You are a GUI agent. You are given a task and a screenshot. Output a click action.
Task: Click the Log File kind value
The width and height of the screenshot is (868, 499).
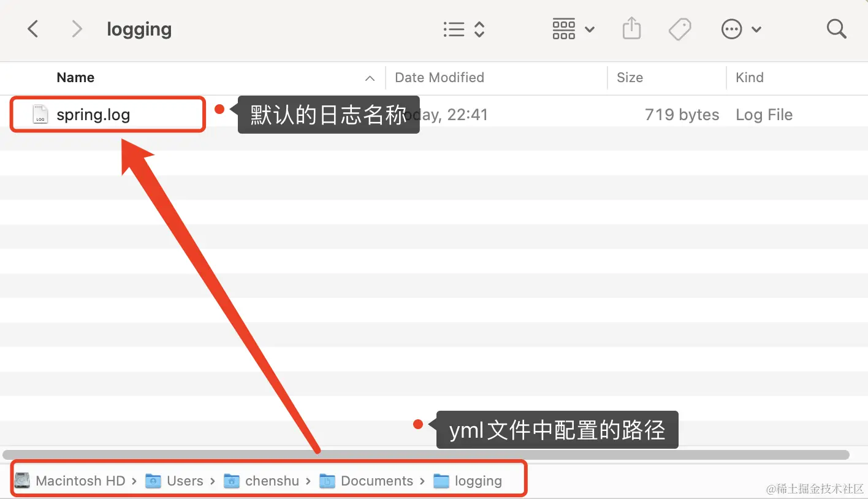[x=764, y=115]
